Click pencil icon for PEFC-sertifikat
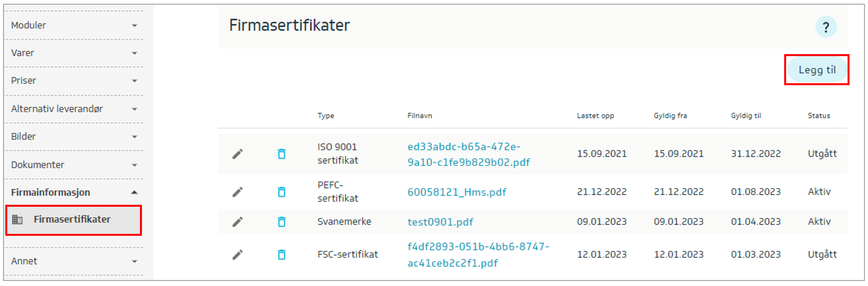Image resolution: width=868 pixels, height=286 pixels. (238, 192)
